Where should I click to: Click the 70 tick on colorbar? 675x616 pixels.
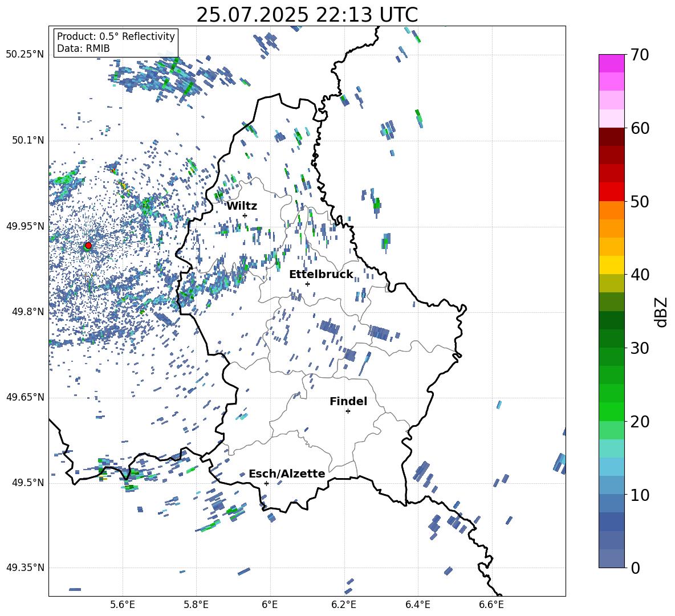(640, 55)
